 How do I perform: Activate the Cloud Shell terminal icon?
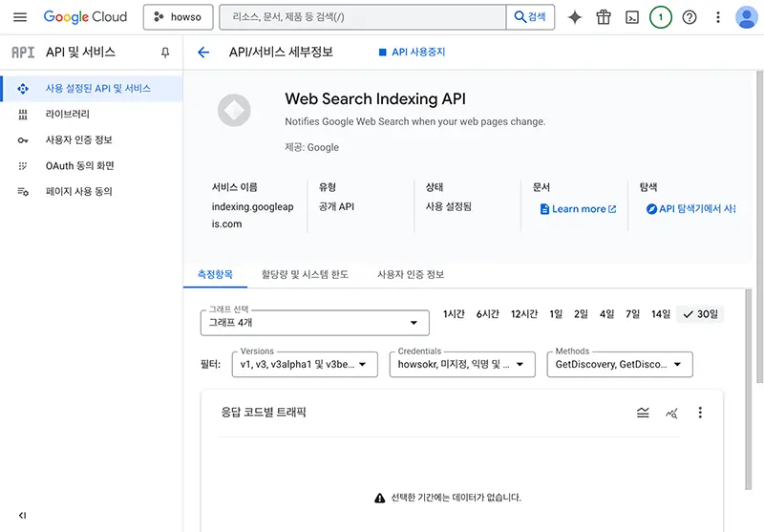coord(632,17)
